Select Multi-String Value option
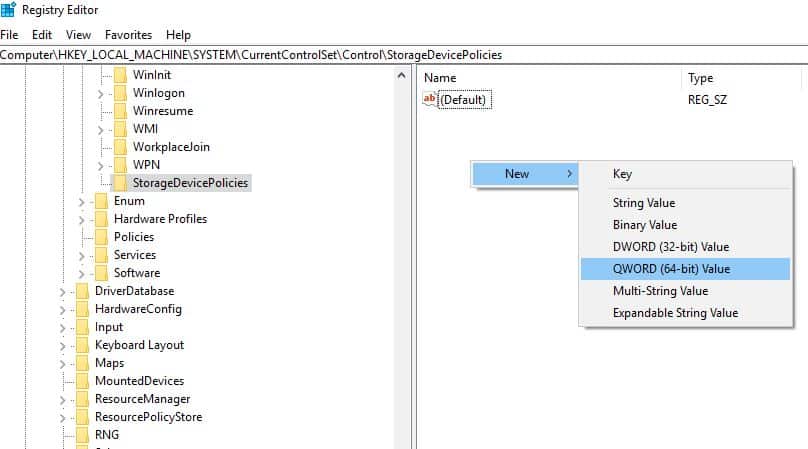Screen dimensions: 808x449 tap(685, 291)
